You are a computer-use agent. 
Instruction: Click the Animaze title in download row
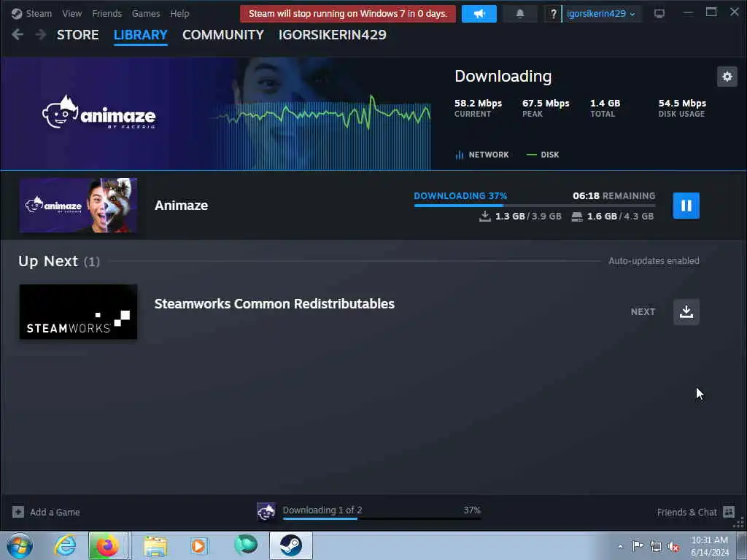[181, 205]
